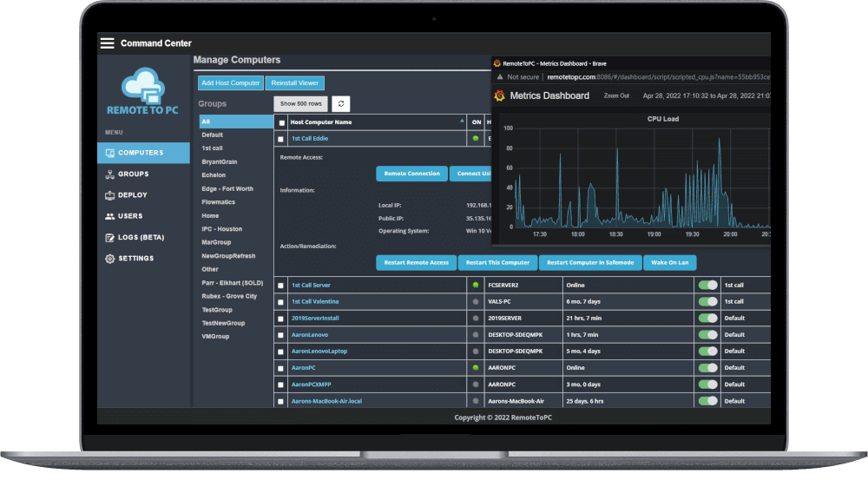Click the Not secure warning icon in Brave window
Image resolution: width=868 pixels, height=480 pixels.
500,77
